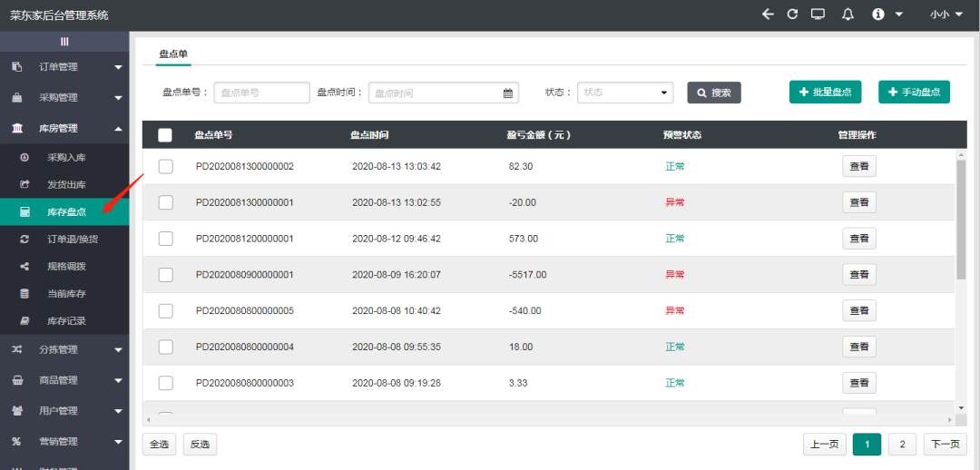This screenshot has height=470, width=980.
Task: Switch to the 盘点单 tab
Action: pos(172,54)
